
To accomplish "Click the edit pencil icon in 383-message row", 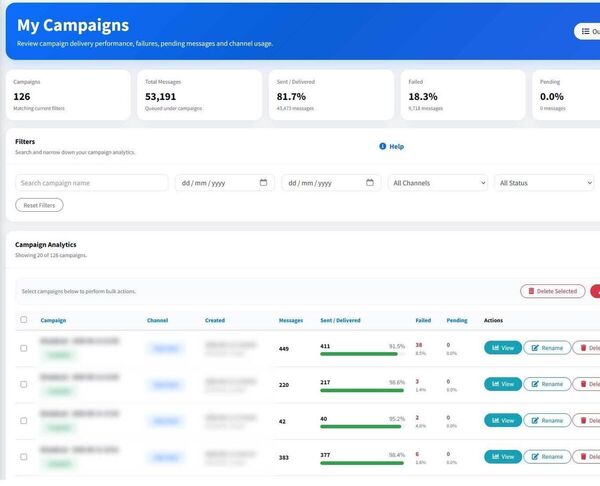I will click(x=535, y=457).
